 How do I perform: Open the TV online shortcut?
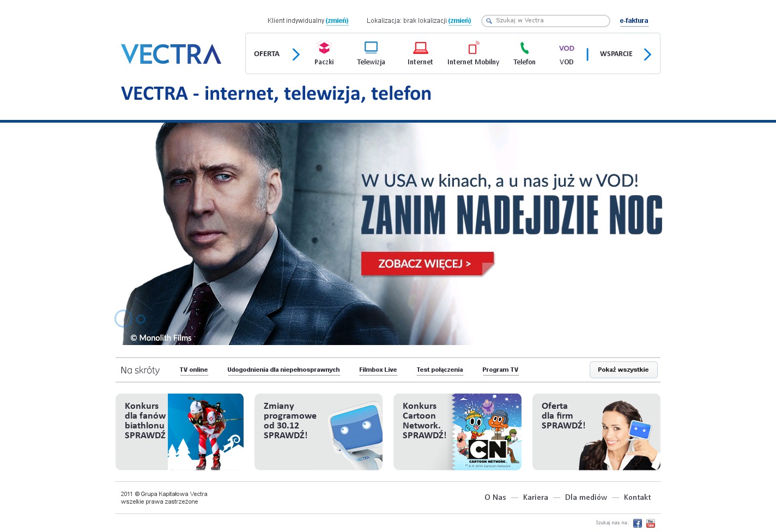(x=193, y=370)
